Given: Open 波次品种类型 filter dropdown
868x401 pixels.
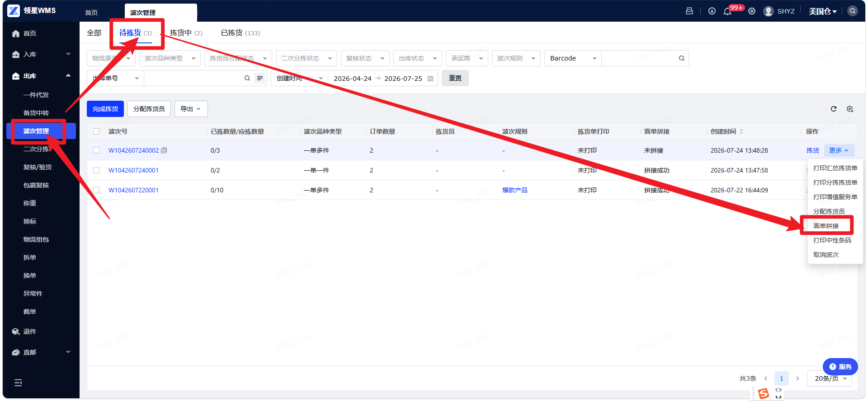Looking at the screenshot, I should pos(170,58).
